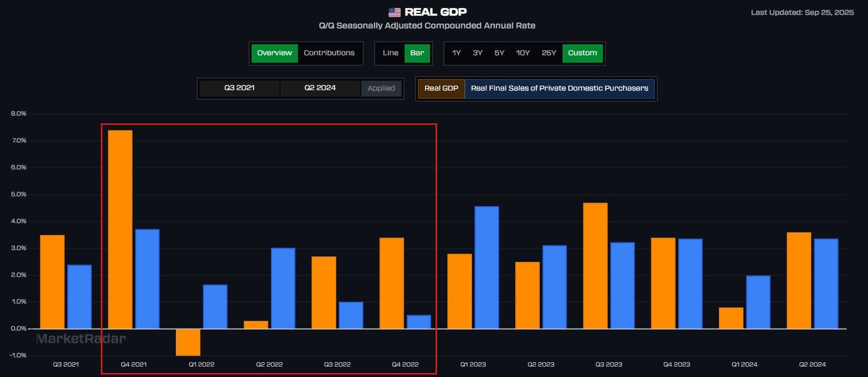Select the Custom range option

(582, 53)
